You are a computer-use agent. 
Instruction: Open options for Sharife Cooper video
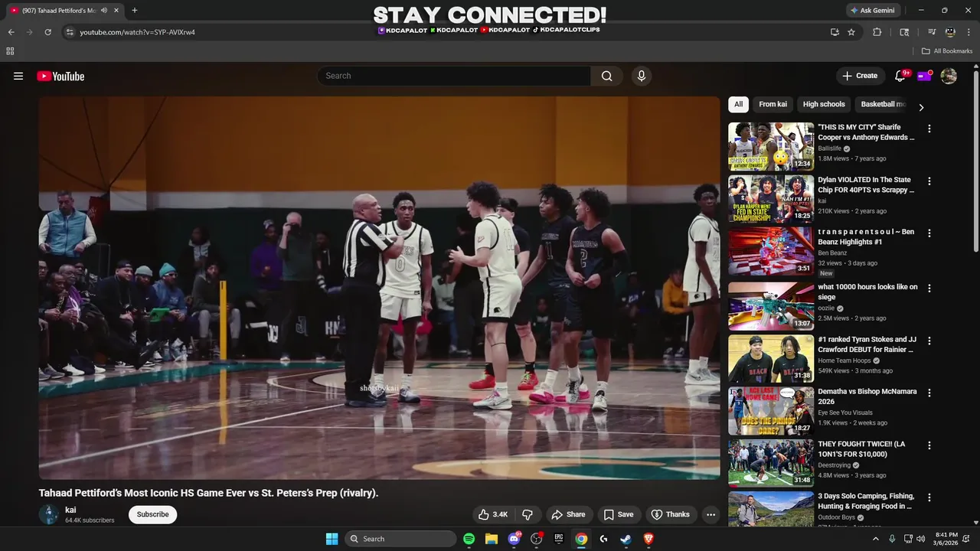click(x=929, y=129)
